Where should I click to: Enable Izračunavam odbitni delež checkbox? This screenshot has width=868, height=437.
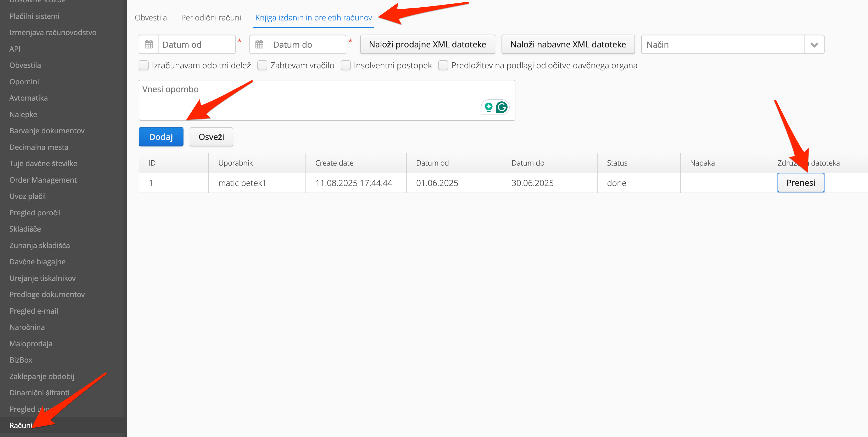click(144, 65)
